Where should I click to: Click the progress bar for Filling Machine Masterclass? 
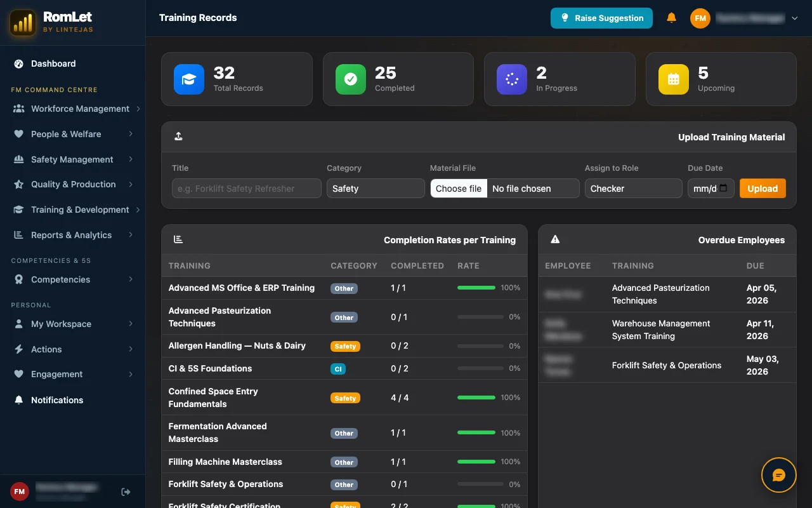coord(476,462)
